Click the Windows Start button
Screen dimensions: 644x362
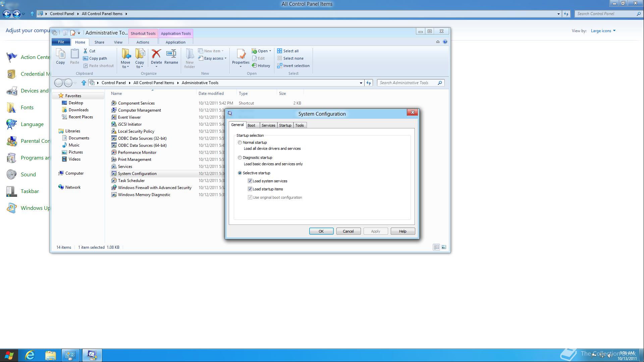click(x=9, y=355)
